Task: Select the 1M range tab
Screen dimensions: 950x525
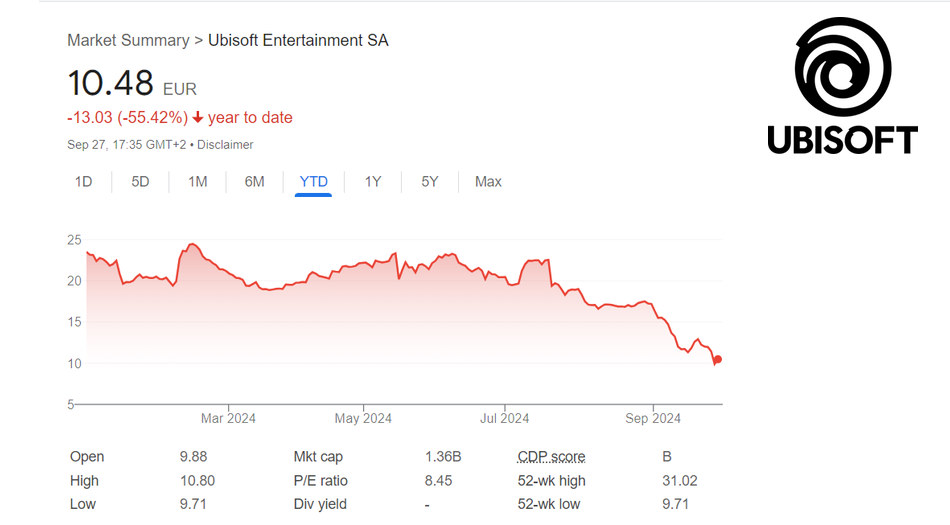Action: (x=198, y=182)
